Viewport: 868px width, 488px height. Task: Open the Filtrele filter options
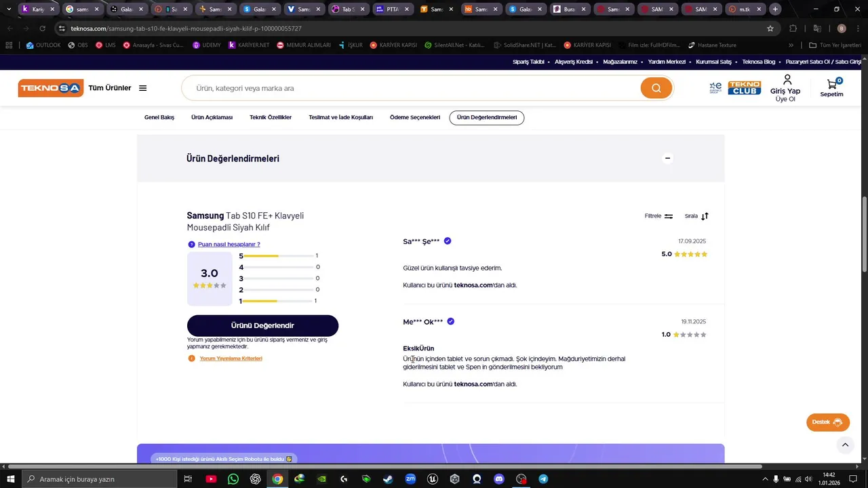point(658,216)
